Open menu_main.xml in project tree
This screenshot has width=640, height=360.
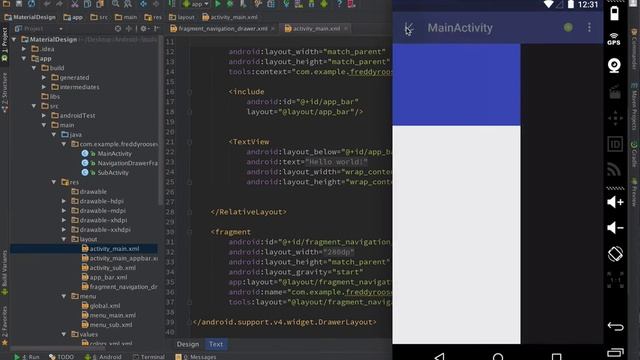(x=109, y=316)
